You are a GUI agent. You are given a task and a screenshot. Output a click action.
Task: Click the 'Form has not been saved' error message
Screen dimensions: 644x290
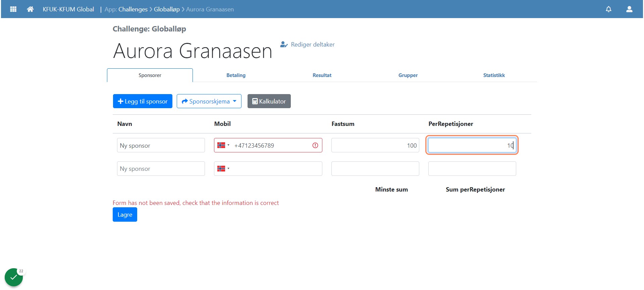[196, 203]
